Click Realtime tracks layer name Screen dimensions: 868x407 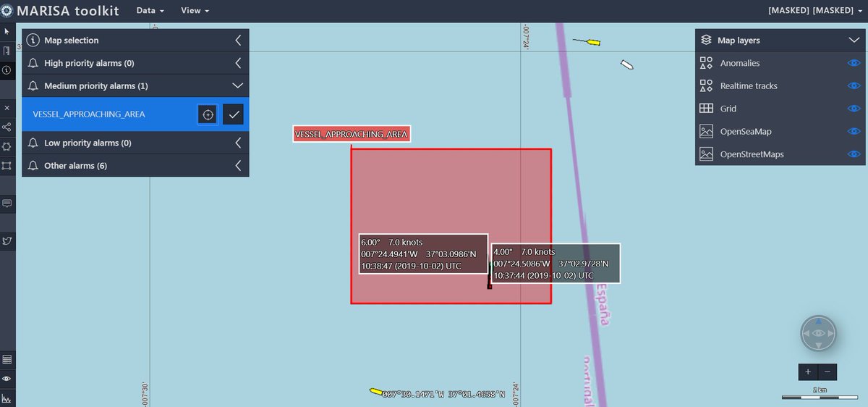(x=749, y=86)
